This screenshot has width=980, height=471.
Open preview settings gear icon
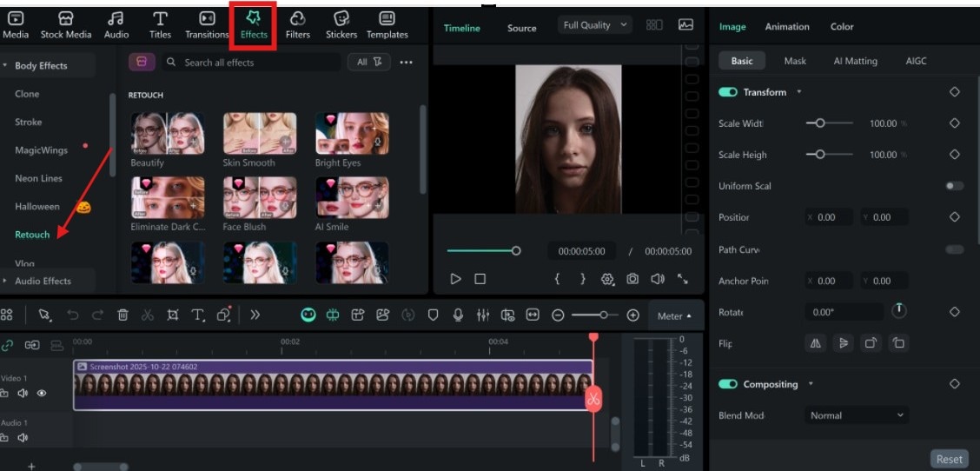pos(607,279)
